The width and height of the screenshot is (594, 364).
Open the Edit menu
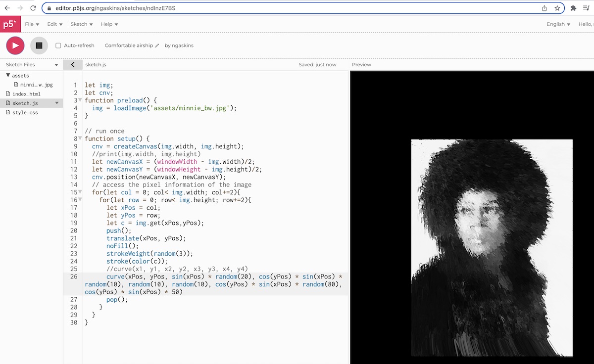pyautogui.click(x=54, y=24)
